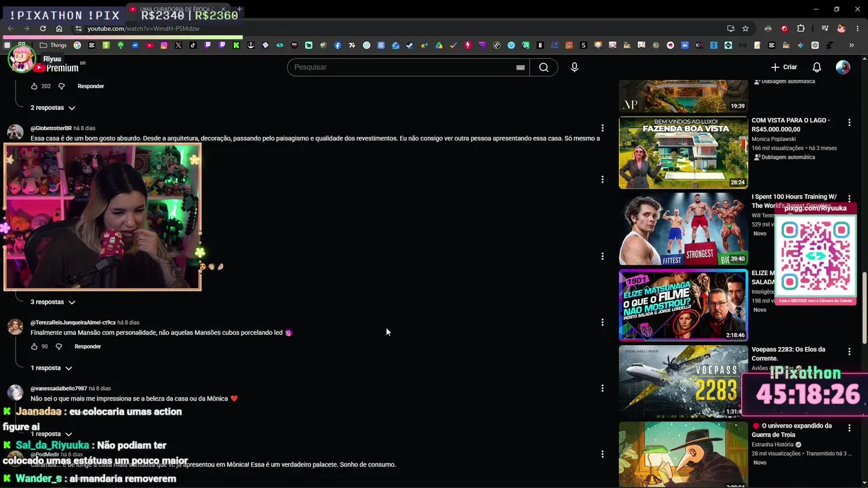Close the UMA CURADORIA DE ÉPOCA tab
This screenshot has width=868, height=488.
pos(223,9)
